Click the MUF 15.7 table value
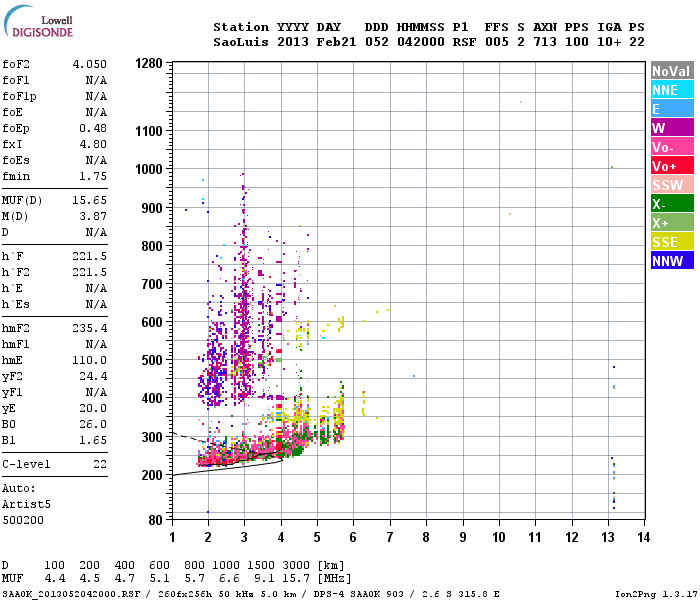Viewport: 700px width, 600px height. pos(296,579)
